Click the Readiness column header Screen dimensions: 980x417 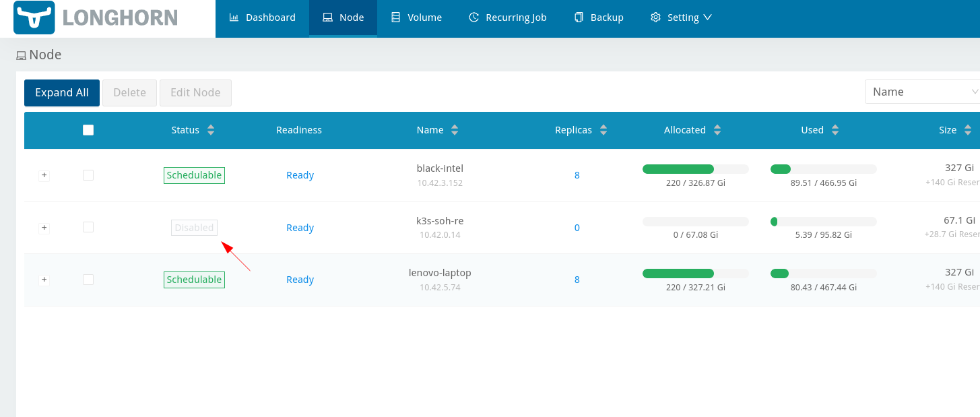click(x=299, y=130)
